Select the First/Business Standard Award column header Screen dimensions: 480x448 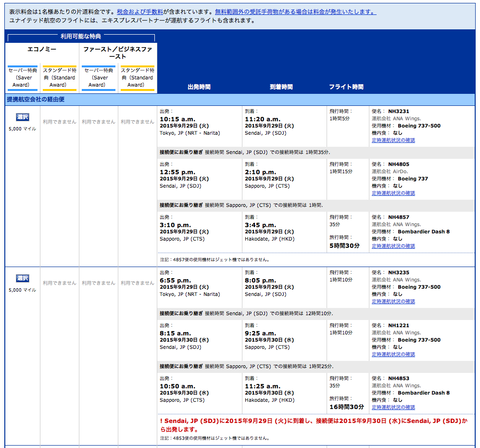coord(137,78)
